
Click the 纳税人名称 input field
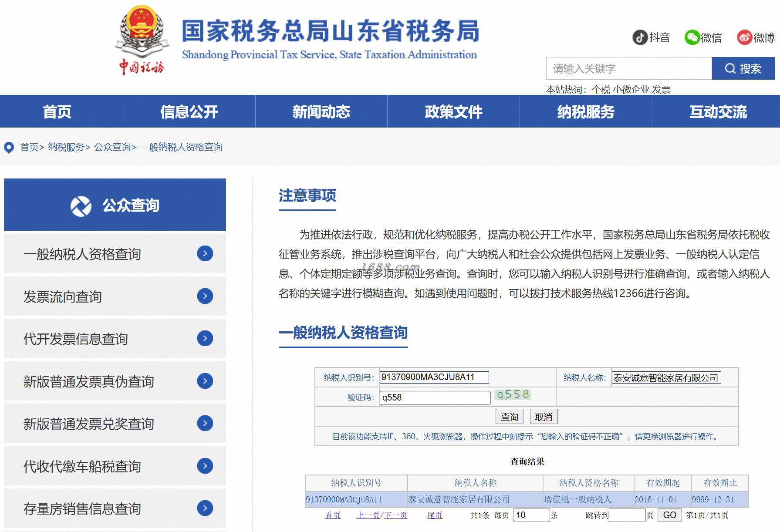coord(666,377)
